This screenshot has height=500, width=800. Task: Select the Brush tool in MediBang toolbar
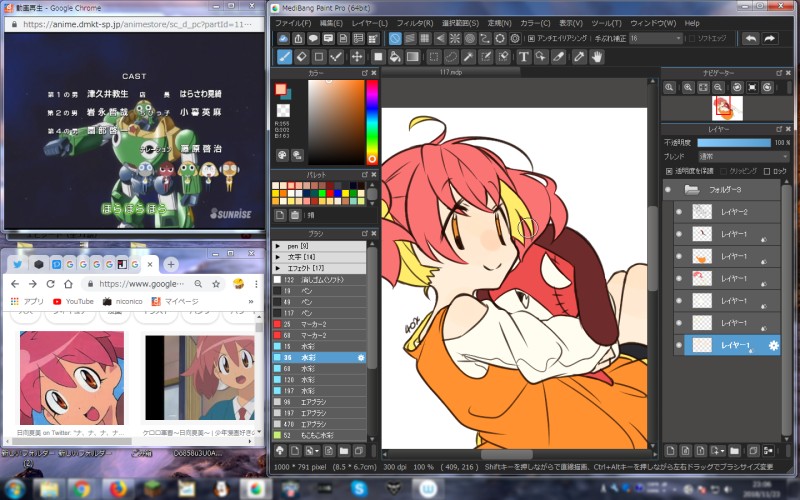tap(284, 57)
